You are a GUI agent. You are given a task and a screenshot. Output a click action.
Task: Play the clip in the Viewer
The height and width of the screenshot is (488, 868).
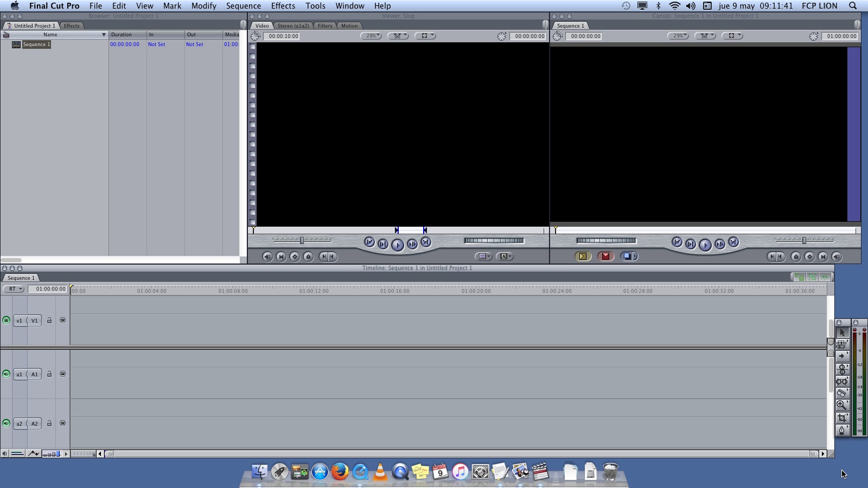click(x=398, y=245)
